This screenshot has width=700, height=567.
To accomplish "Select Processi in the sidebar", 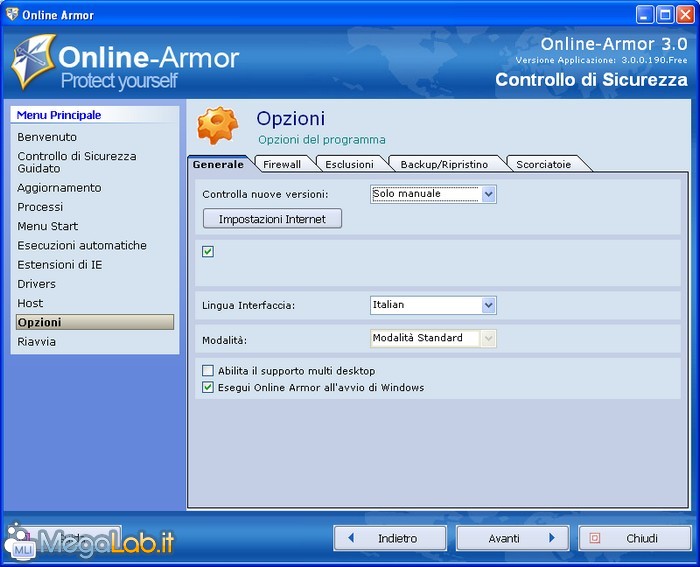I will (x=40, y=207).
